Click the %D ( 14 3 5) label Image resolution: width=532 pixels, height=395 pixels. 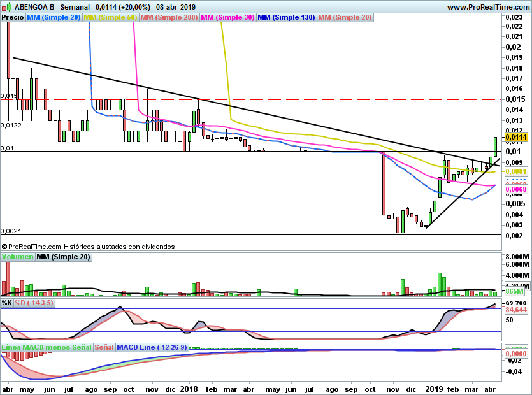[x=34, y=303]
